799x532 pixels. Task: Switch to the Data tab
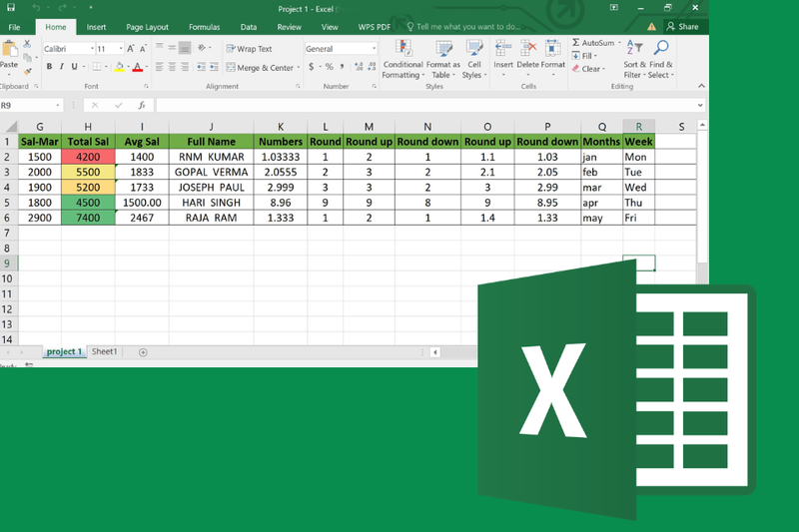(x=248, y=27)
